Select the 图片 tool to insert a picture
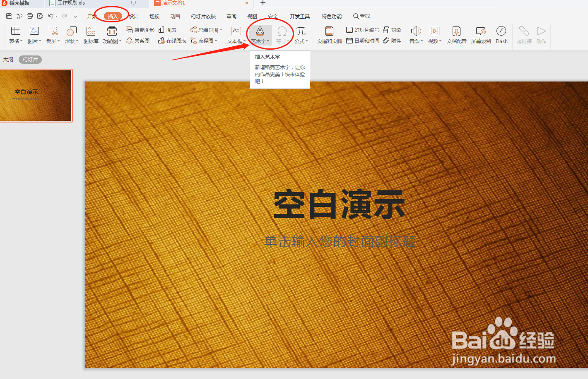The height and width of the screenshot is (379, 588). (x=34, y=35)
